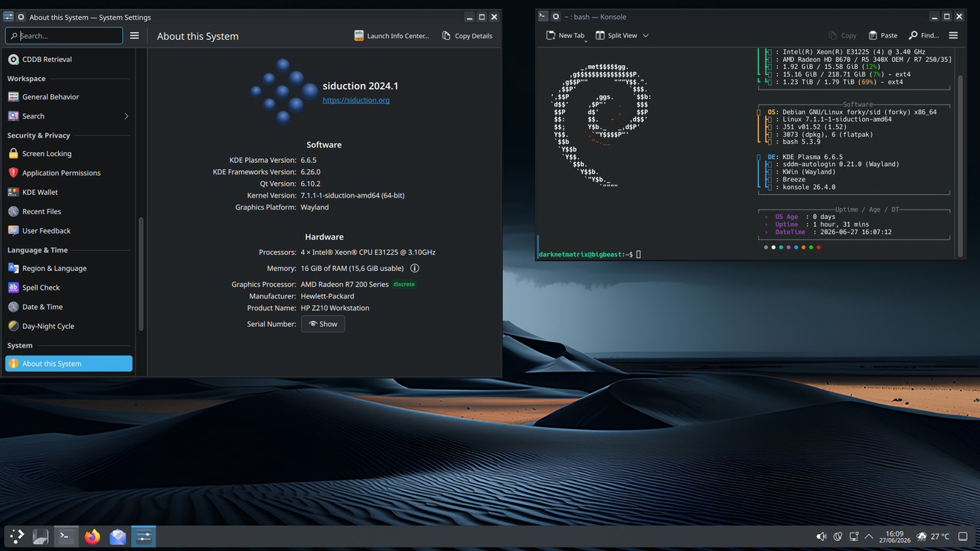
Task: Launch Firefox from the taskbar
Action: click(x=92, y=537)
